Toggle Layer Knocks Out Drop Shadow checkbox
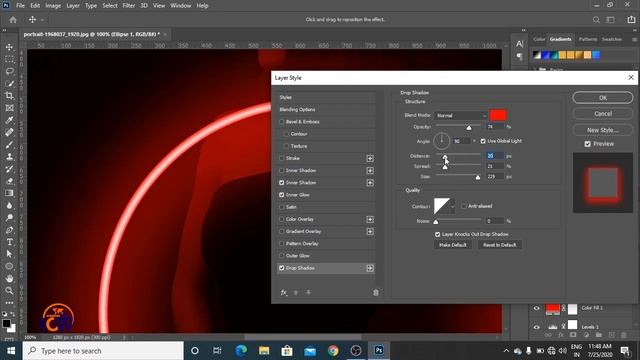 438,234
